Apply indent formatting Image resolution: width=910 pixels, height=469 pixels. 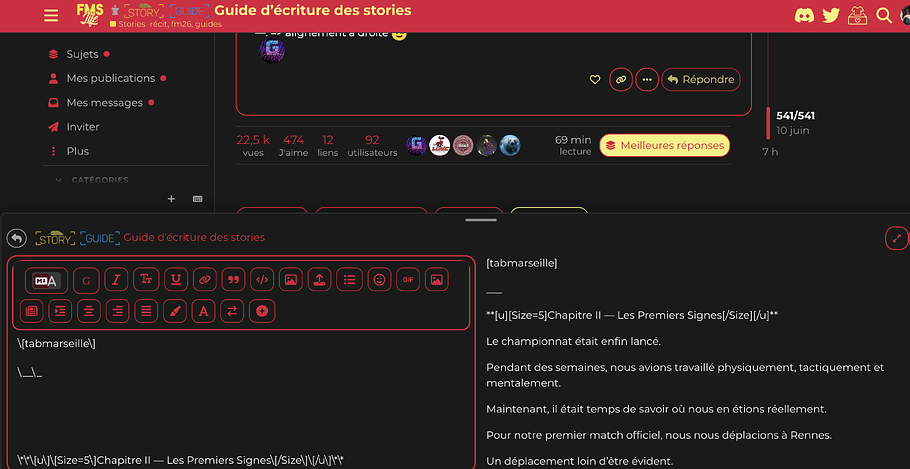[x=60, y=311]
